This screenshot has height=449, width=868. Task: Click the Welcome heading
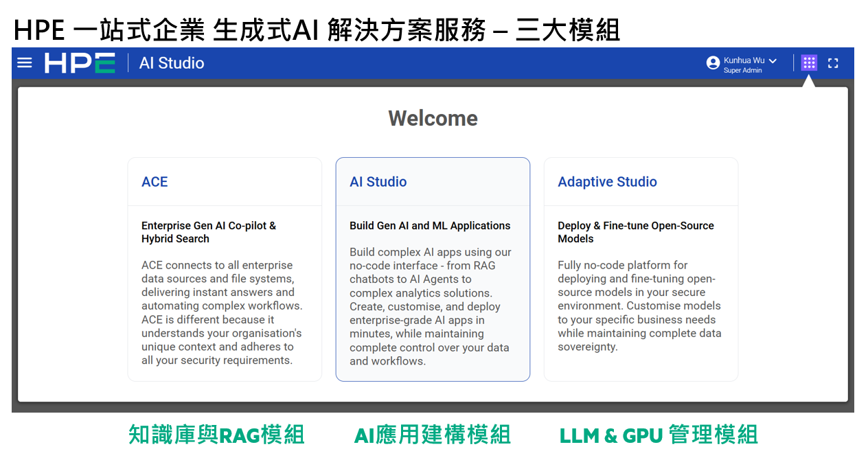[433, 118]
